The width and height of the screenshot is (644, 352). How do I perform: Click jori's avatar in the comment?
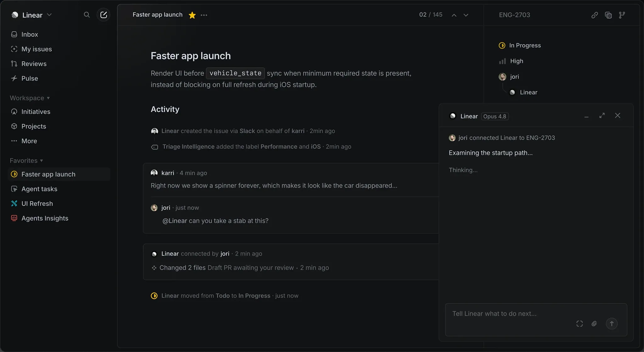pos(154,208)
